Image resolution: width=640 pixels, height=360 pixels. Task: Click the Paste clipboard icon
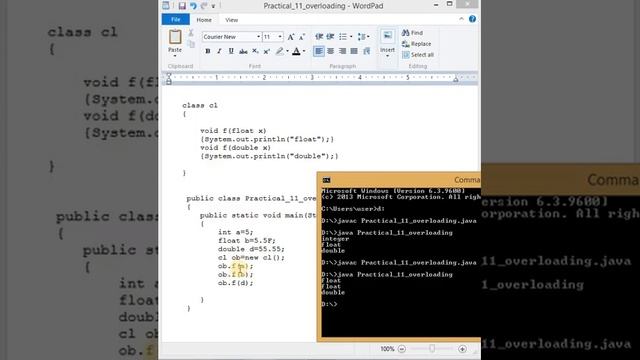coord(175,37)
